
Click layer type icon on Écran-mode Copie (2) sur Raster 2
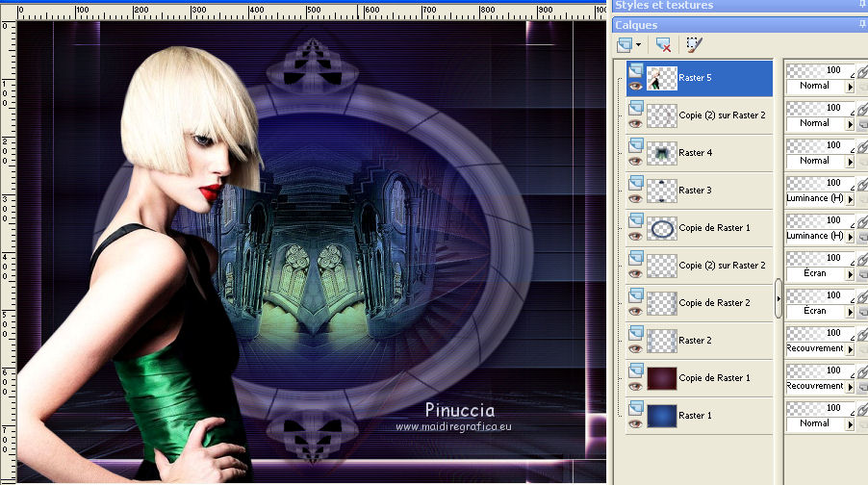tap(635, 258)
